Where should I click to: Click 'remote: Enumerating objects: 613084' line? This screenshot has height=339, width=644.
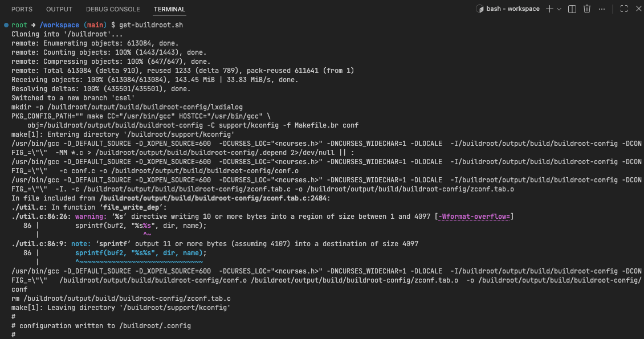[95, 43]
